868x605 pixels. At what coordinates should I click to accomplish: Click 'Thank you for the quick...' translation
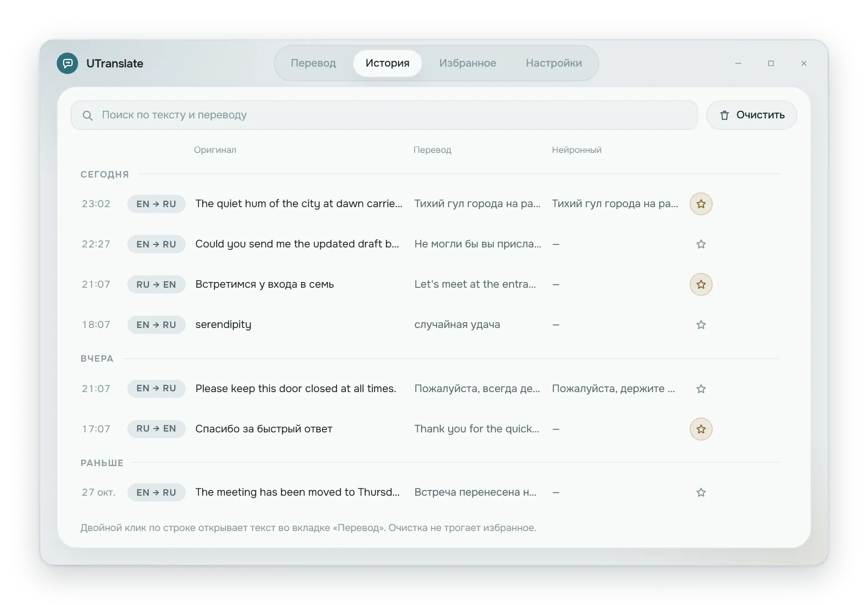pos(477,429)
